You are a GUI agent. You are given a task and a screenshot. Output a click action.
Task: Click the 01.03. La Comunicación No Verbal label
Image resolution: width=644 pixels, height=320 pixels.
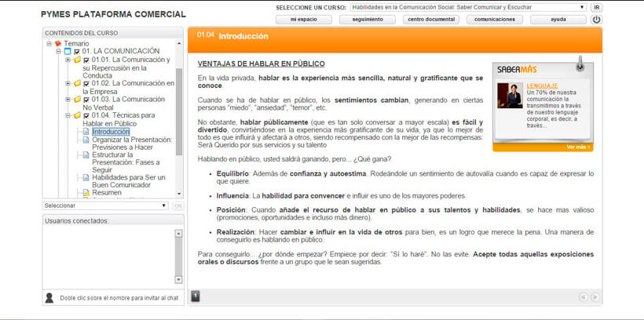123,104
